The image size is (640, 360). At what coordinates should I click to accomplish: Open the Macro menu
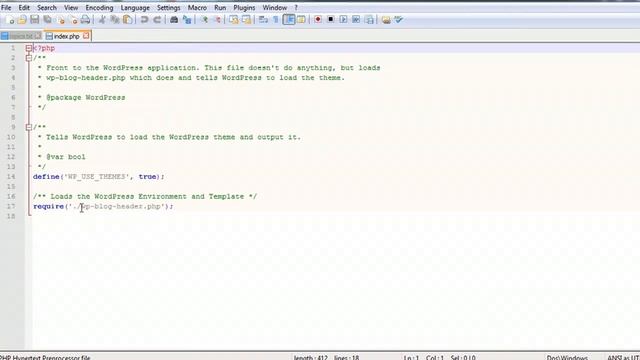197,8
